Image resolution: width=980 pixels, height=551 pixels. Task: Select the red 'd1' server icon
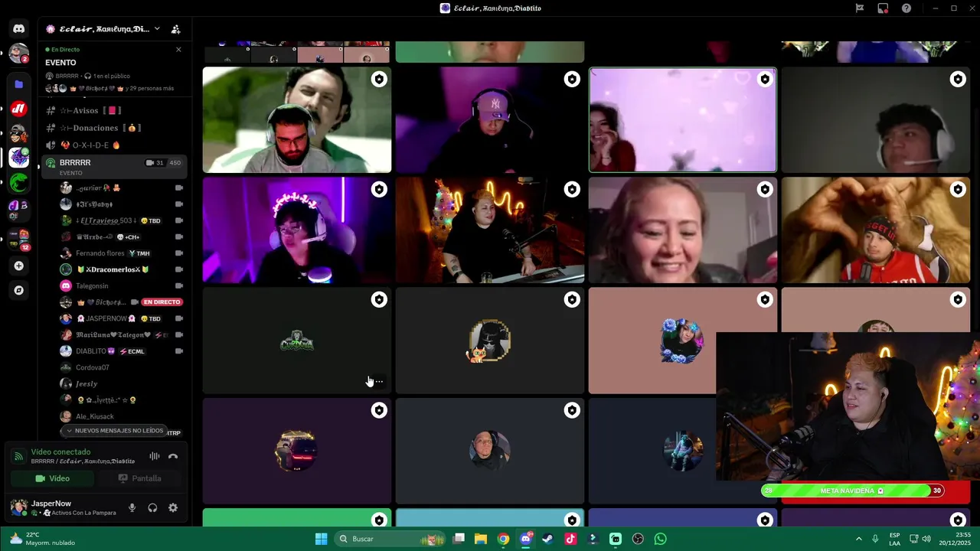[19, 109]
